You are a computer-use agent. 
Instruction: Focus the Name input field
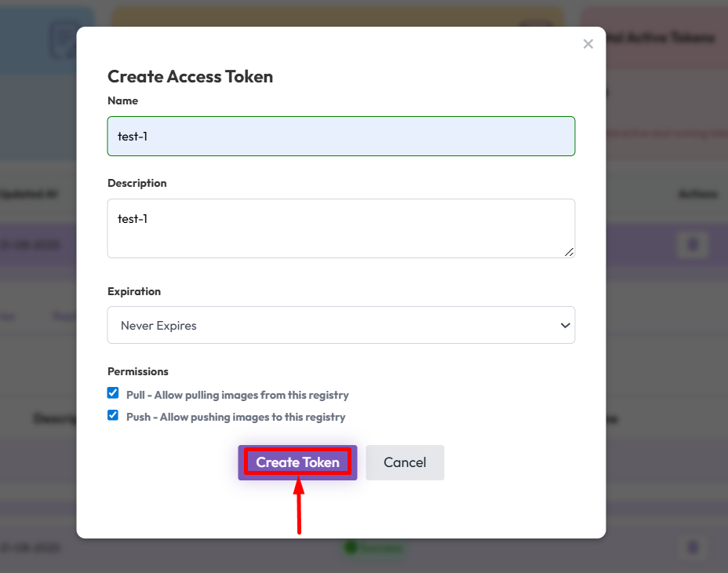coord(340,137)
